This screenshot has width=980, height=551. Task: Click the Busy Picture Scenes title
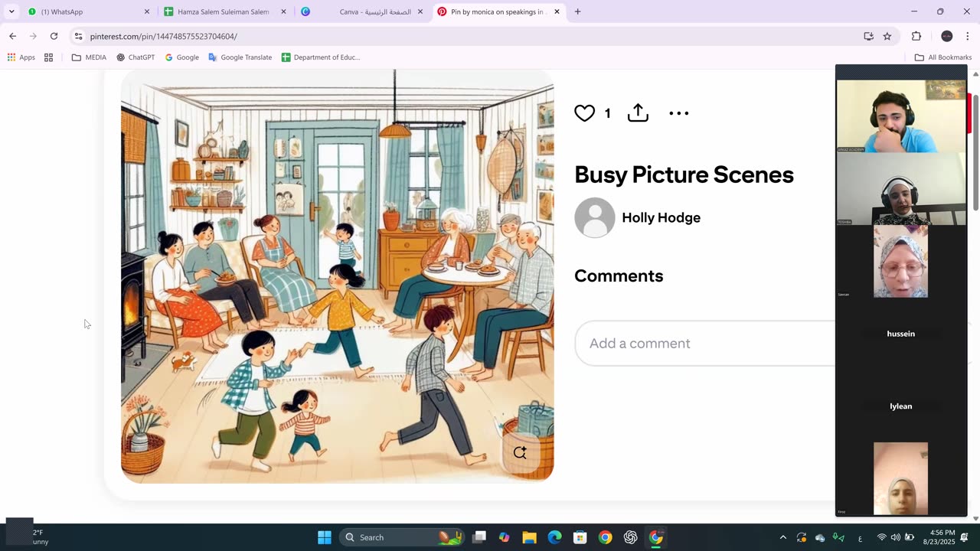[684, 174]
